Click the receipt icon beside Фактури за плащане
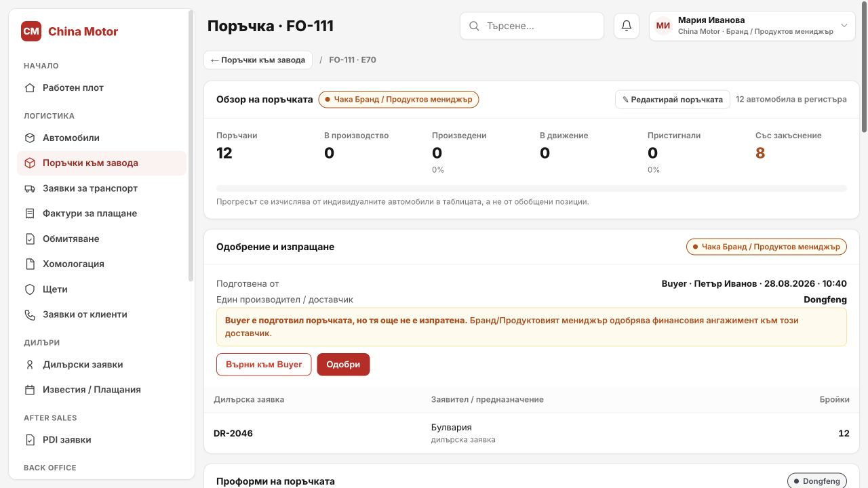 coord(30,213)
